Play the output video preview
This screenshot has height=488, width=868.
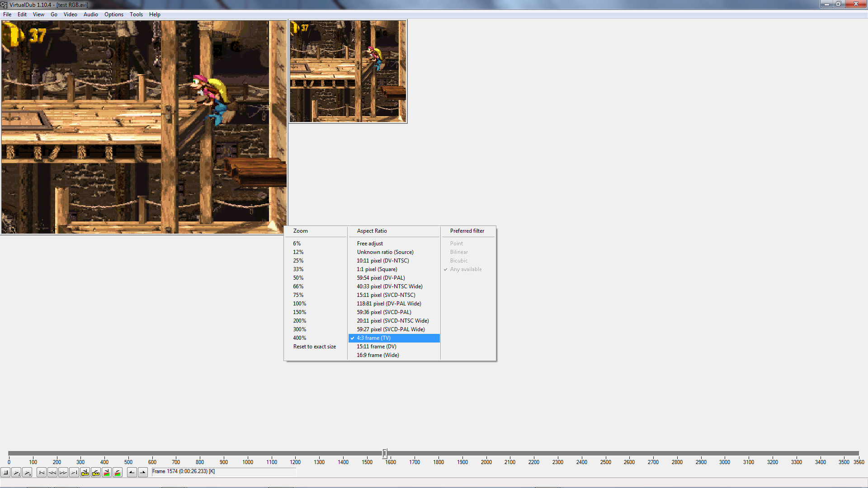click(27, 472)
